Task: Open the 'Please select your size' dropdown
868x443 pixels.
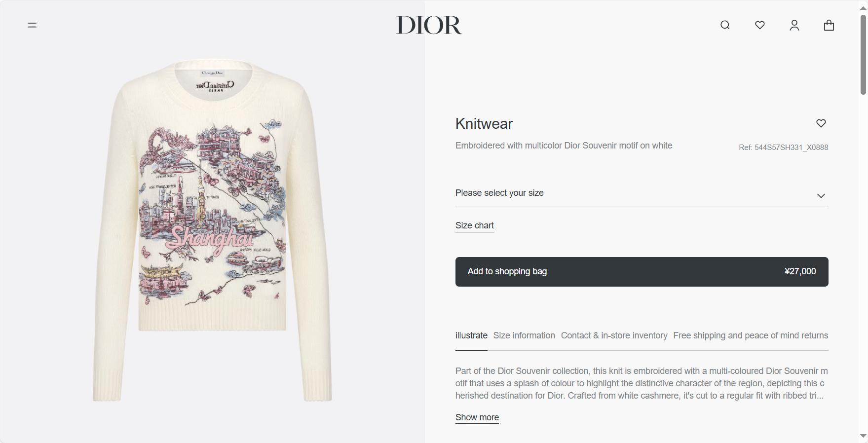Action: pos(642,193)
